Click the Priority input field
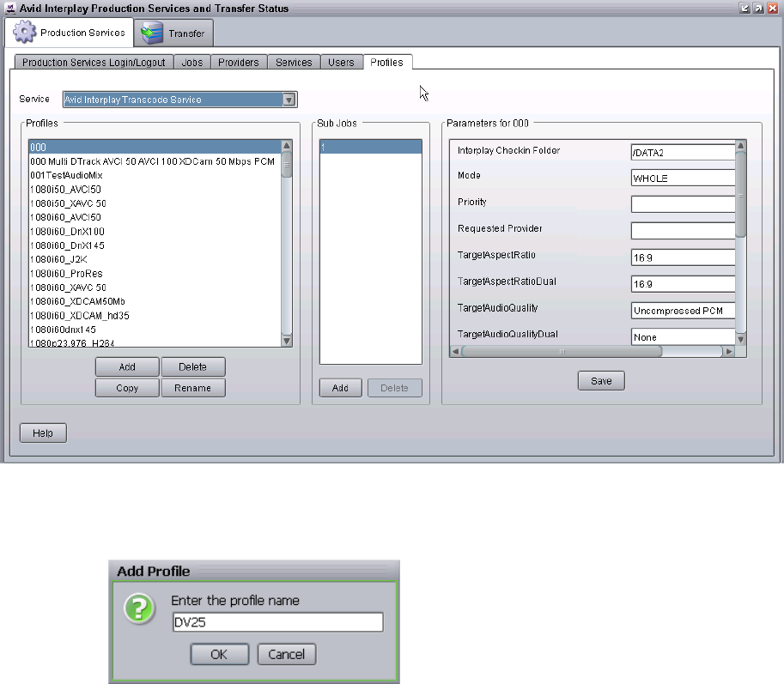Screen dimensions: 784x684 (x=683, y=204)
